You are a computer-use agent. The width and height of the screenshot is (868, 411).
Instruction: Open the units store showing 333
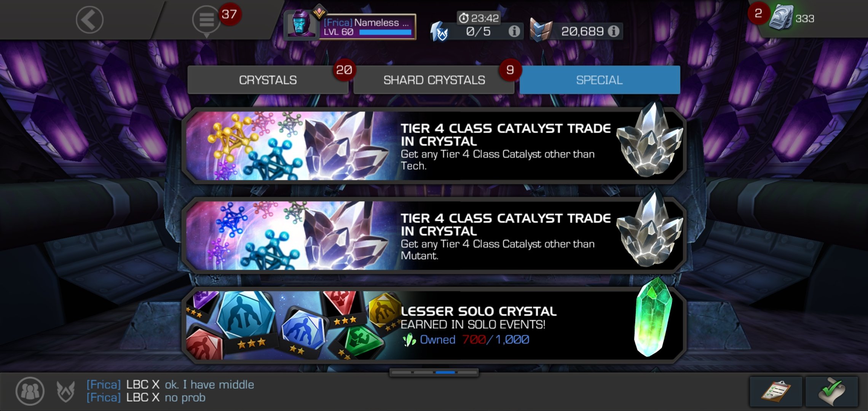(792, 18)
